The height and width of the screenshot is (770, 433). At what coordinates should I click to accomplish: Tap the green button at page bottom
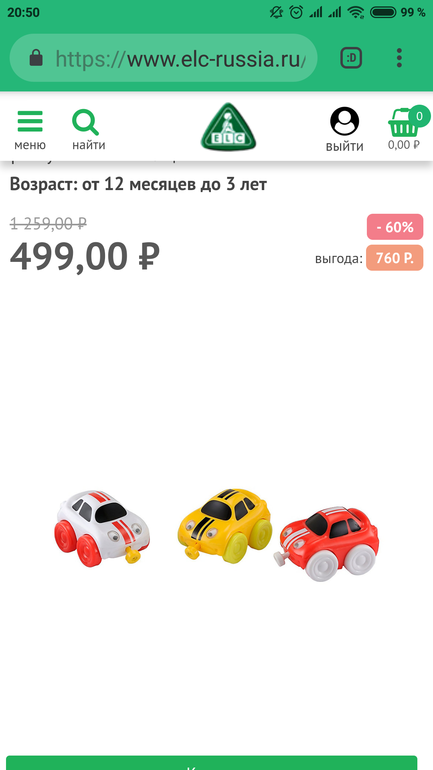pyautogui.click(x=212, y=763)
